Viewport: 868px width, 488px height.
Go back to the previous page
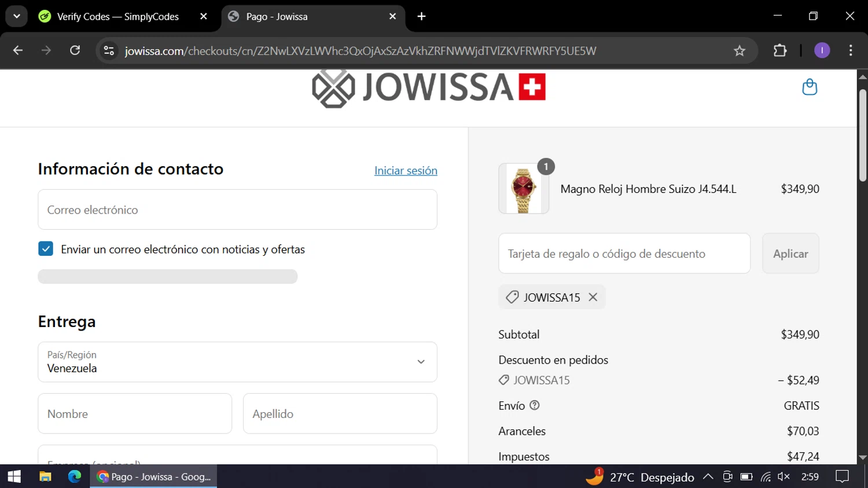pyautogui.click(x=18, y=50)
